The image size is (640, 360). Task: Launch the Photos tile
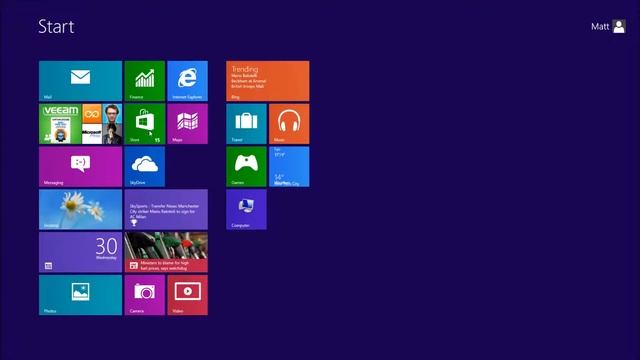pos(80,295)
